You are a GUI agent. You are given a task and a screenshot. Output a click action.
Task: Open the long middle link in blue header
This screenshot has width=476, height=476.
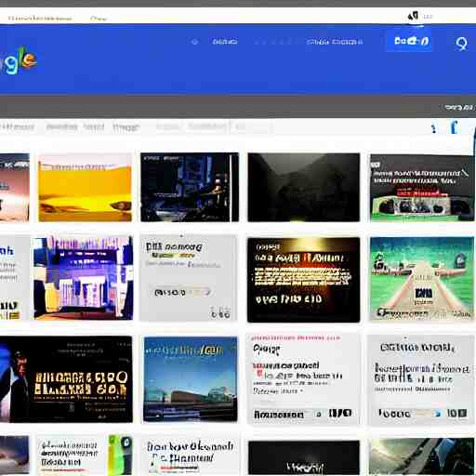[x=335, y=42]
